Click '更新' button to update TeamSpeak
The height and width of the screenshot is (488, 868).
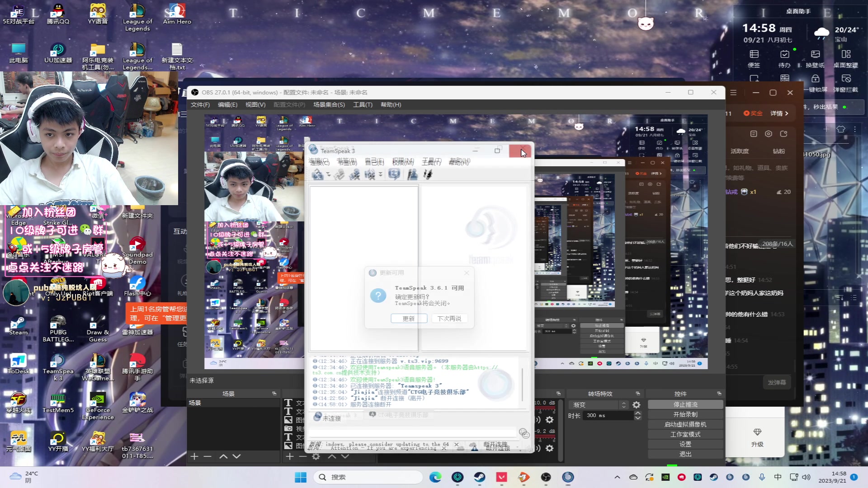coord(408,319)
